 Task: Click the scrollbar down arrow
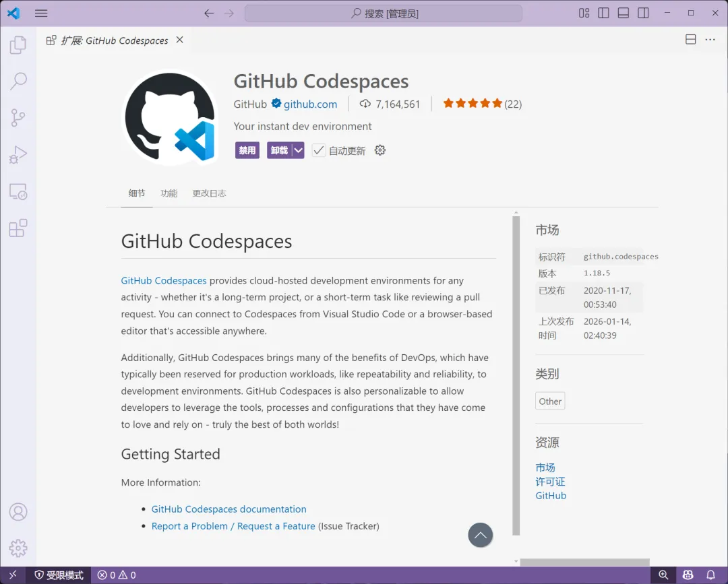pyautogui.click(x=516, y=561)
